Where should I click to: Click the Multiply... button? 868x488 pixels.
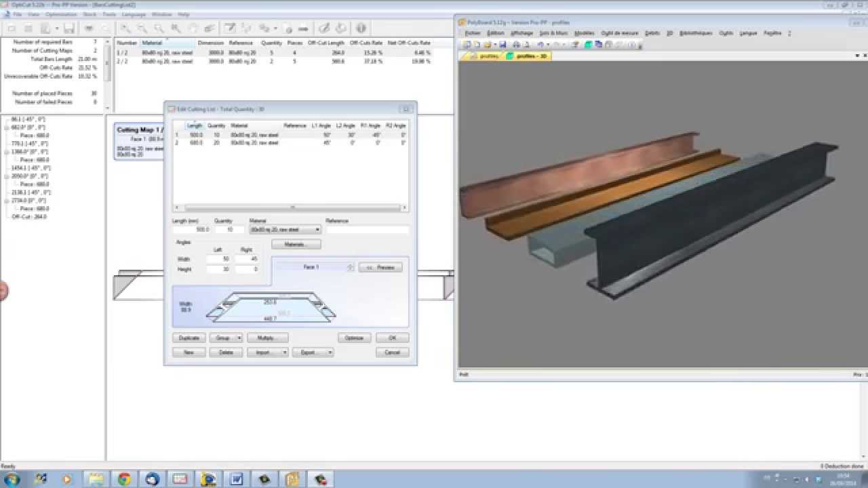pos(268,338)
